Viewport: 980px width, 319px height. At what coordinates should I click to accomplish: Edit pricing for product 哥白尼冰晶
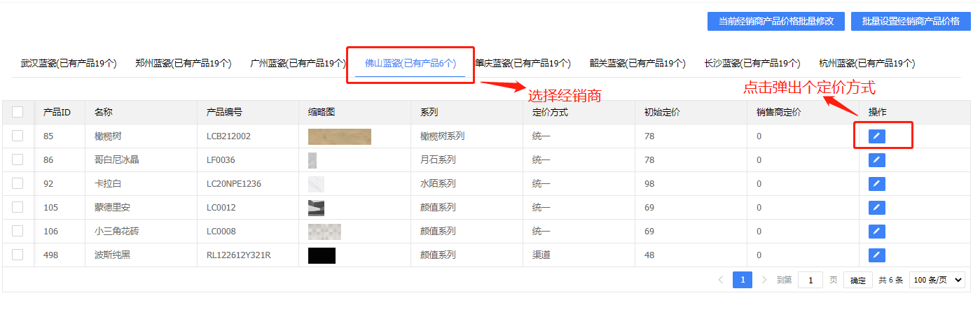[x=876, y=160]
